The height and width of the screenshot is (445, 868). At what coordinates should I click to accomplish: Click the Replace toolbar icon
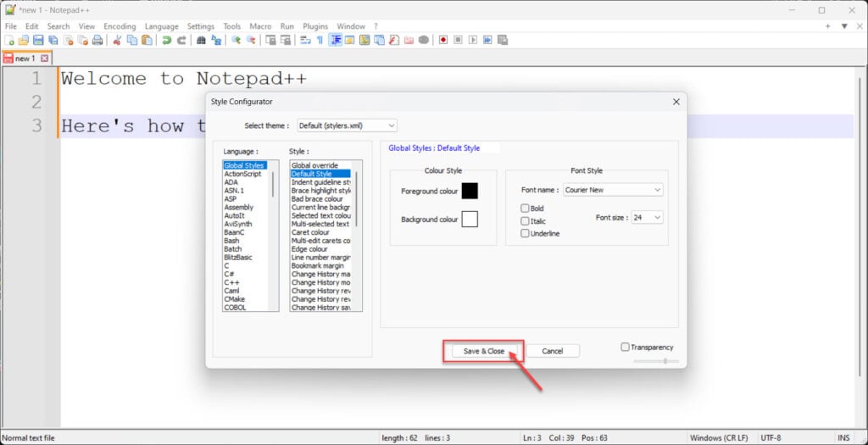216,40
